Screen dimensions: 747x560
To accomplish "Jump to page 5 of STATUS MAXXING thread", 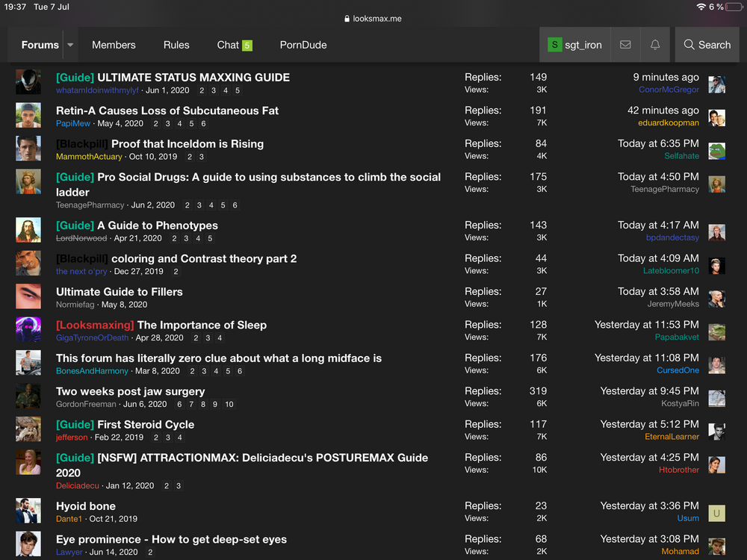I will point(238,90).
